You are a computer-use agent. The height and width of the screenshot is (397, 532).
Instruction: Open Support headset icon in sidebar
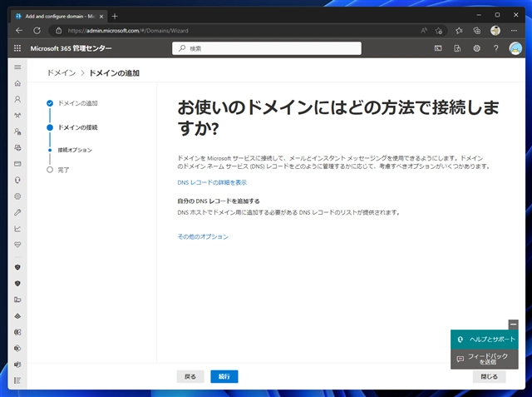(x=17, y=180)
